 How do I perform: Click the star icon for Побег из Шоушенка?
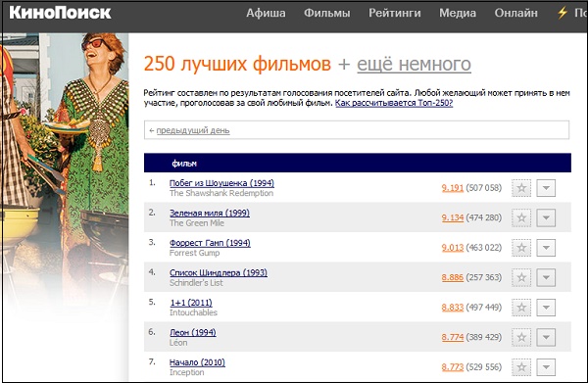coord(521,188)
